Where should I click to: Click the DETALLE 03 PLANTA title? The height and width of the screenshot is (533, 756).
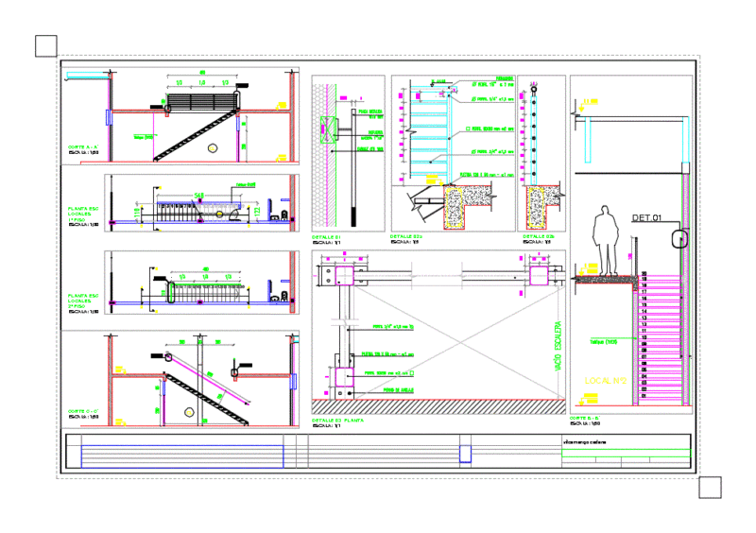click(337, 421)
